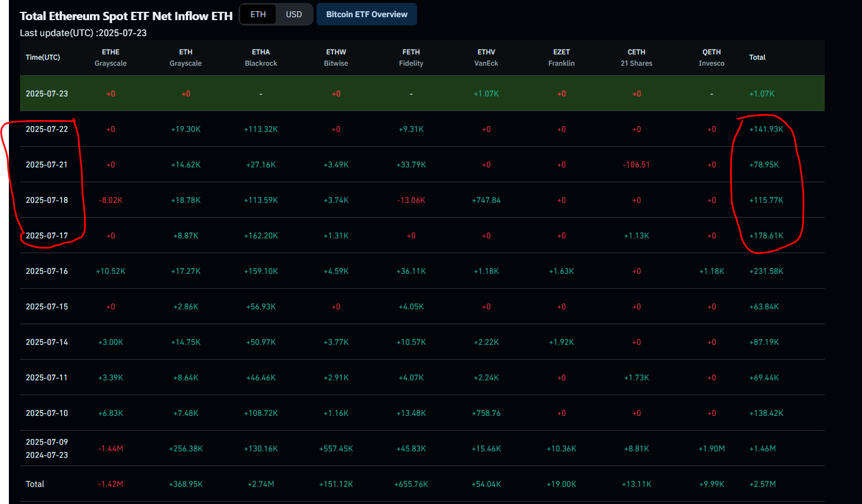
Task: Click the +69.44K total value
Action: 764,377
